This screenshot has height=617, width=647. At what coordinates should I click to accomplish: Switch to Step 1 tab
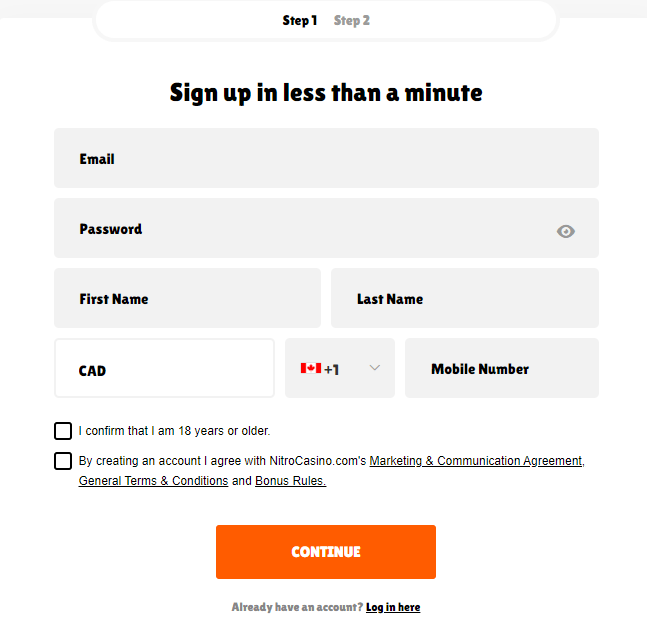coord(299,20)
